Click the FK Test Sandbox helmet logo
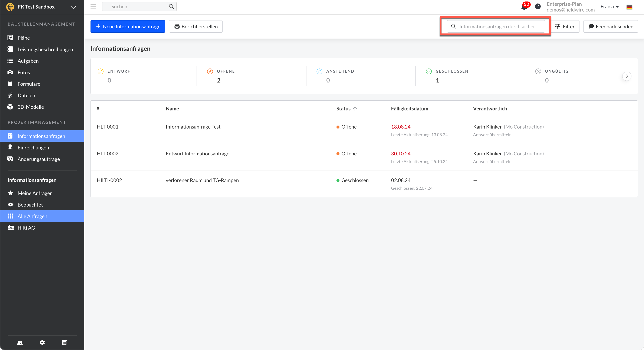The image size is (644, 350). 10,7
